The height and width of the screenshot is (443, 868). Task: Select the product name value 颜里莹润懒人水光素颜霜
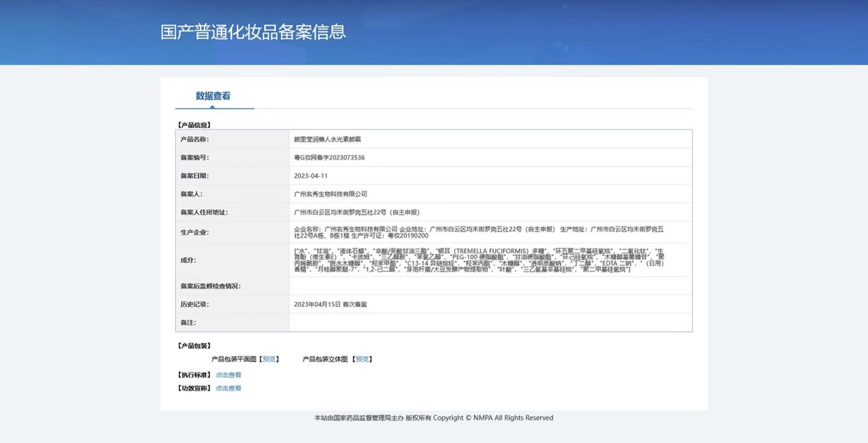click(x=328, y=139)
